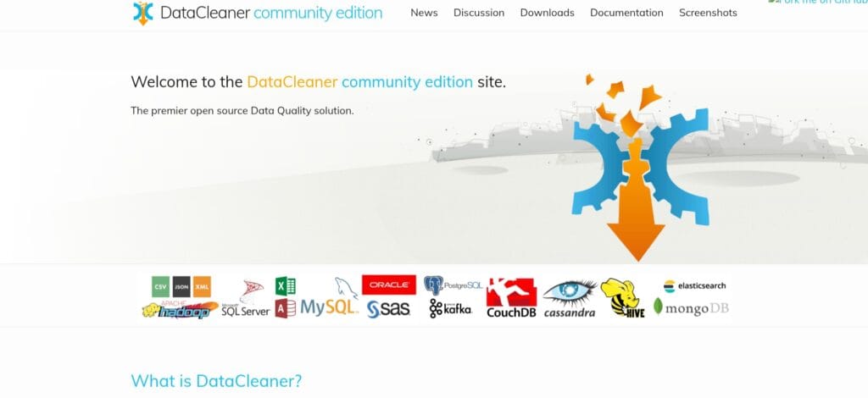Click the mongoDB logo
The height and width of the screenshot is (398, 868).
pyautogui.click(x=691, y=307)
